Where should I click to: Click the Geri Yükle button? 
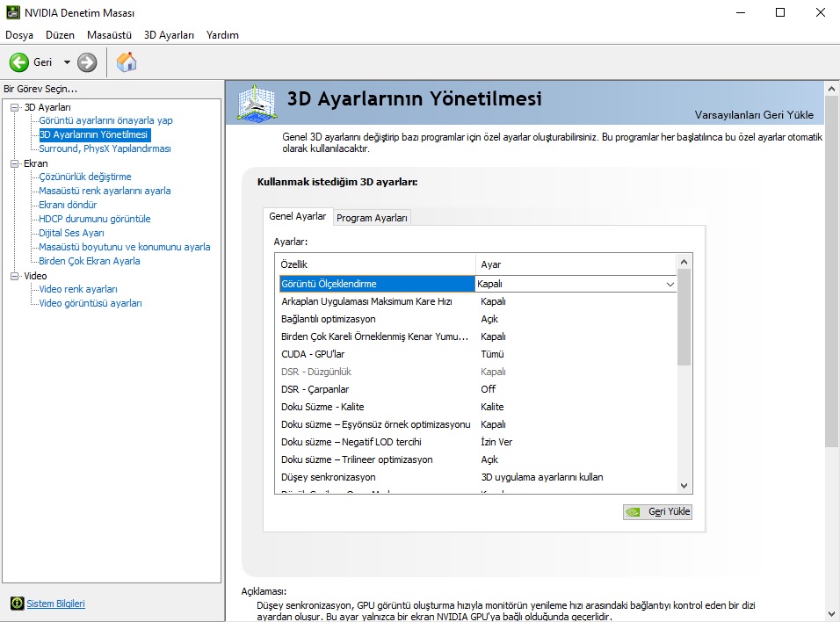pyautogui.click(x=657, y=511)
